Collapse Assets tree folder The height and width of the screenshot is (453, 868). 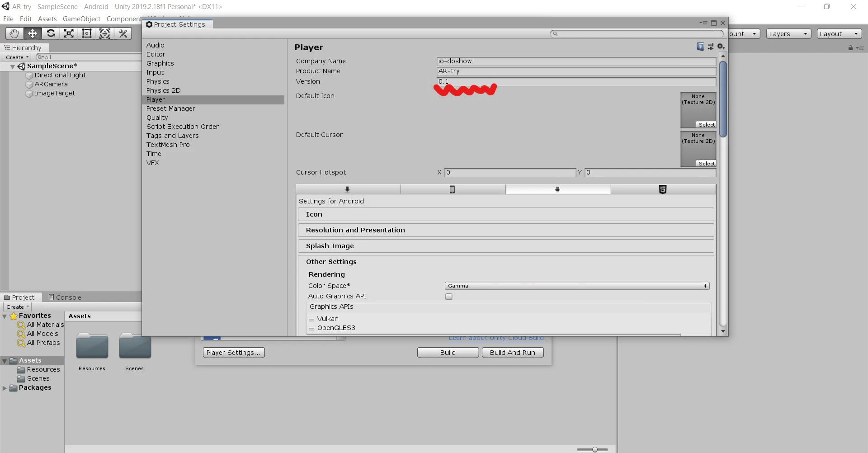point(5,361)
